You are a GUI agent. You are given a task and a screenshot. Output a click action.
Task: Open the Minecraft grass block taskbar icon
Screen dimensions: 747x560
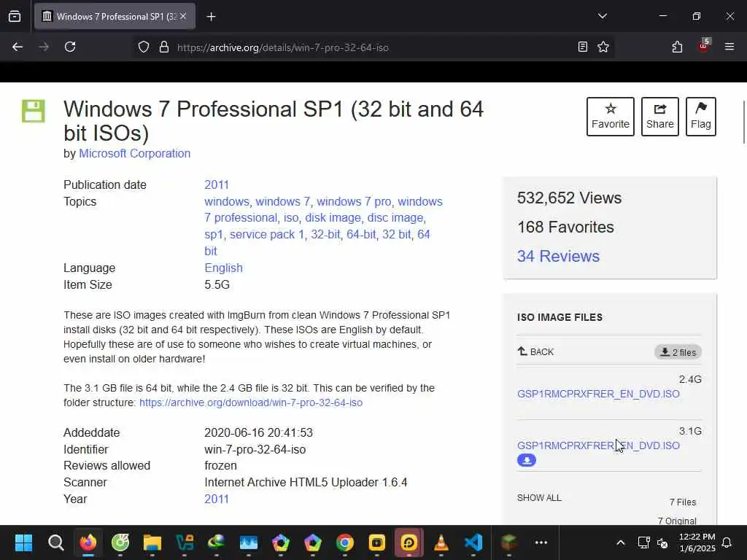tap(508, 542)
